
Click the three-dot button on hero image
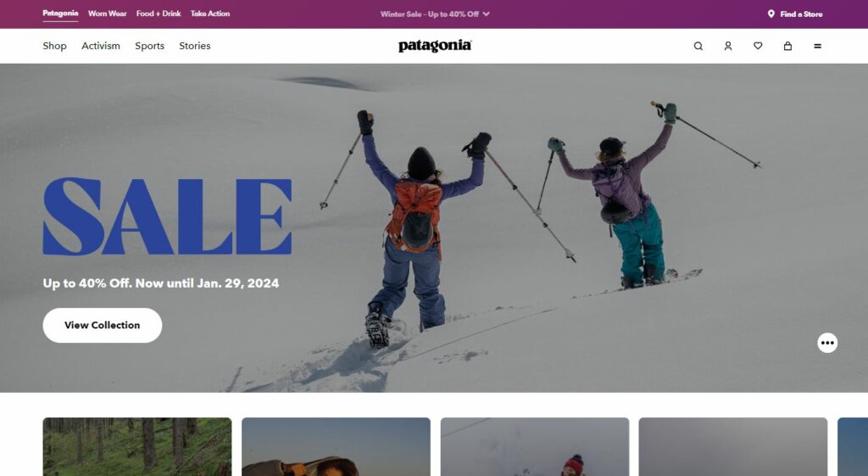tap(827, 343)
